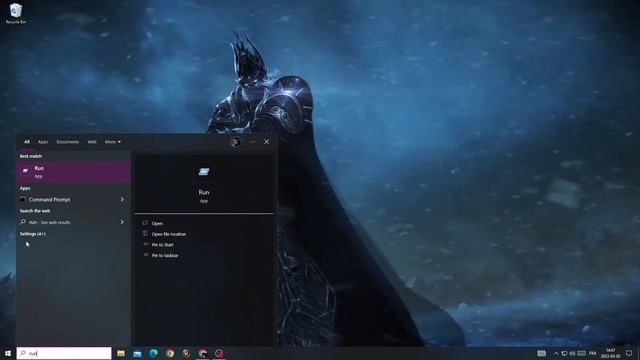The image size is (640, 360).
Task: Launch the Mail app from the taskbar
Action: tap(137, 353)
